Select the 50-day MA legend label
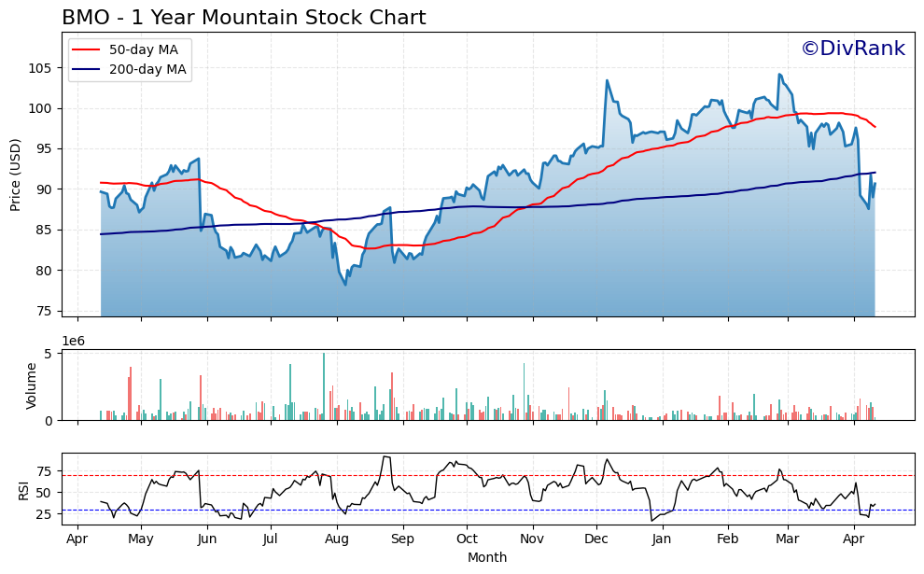 [x=144, y=49]
